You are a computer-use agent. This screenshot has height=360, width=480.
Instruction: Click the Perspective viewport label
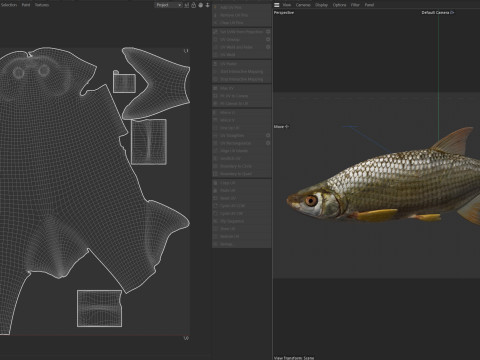point(284,12)
